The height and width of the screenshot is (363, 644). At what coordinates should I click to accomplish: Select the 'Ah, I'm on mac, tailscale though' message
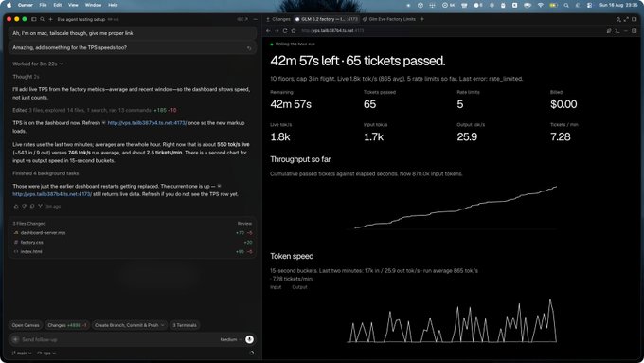pyautogui.click(x=133, y=33)
